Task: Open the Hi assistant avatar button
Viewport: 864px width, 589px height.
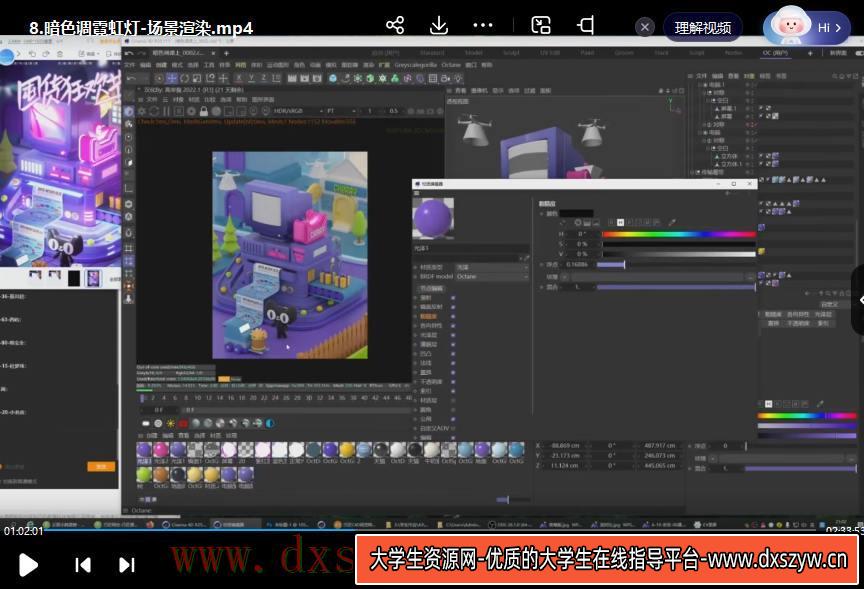Action: 807,27
